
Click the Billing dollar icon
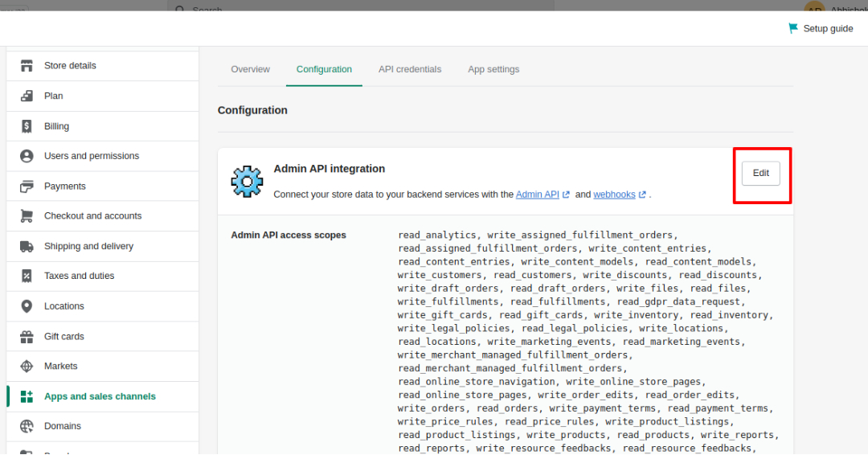[27, 126]
